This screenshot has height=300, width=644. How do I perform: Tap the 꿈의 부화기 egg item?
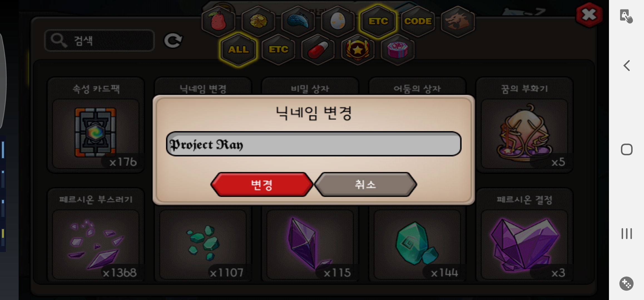[x=524, y=133]
